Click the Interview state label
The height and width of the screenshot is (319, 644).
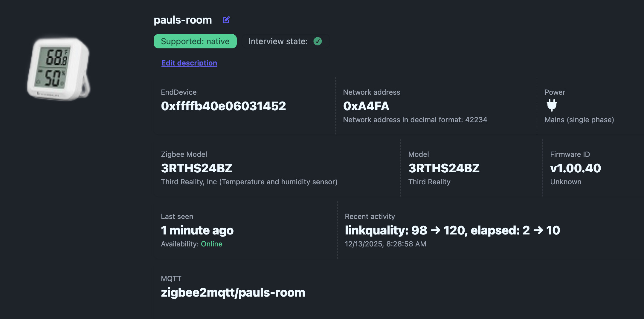(x=278, y=41)
